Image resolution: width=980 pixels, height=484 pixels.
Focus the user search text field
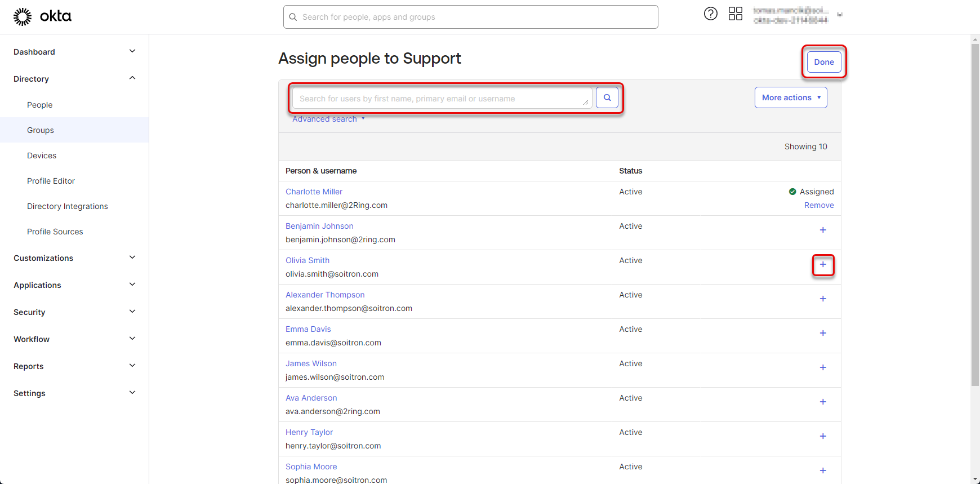pos(439,99)
